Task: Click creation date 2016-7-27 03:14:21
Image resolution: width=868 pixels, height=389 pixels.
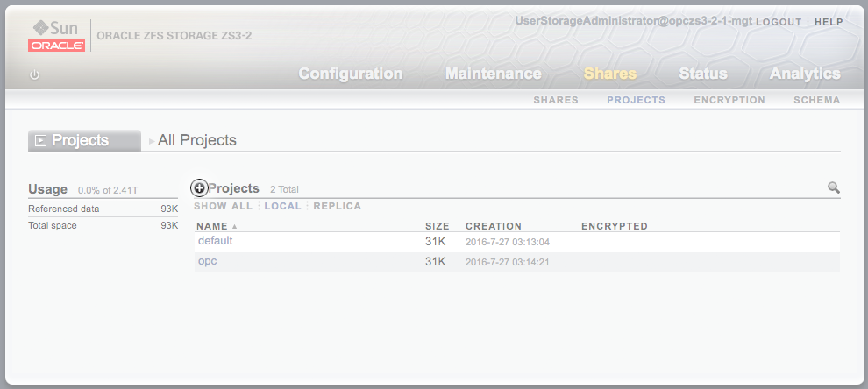Action: coord(508,262)
